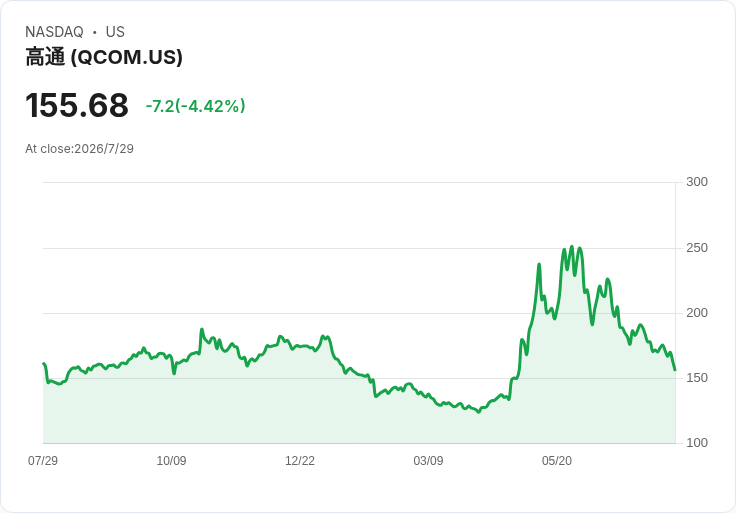Click the 100 y-axis price label
Viewport: 736px width, 513px height.
[x=697, y=443]
